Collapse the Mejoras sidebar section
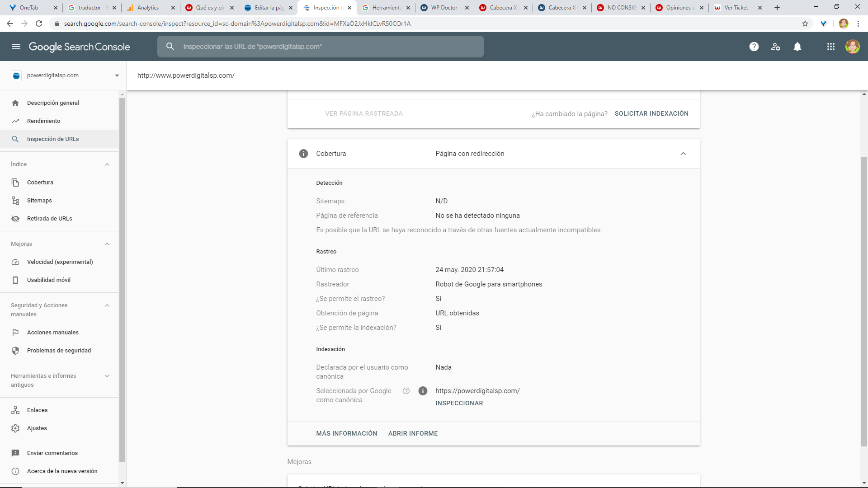 [107, 244]
